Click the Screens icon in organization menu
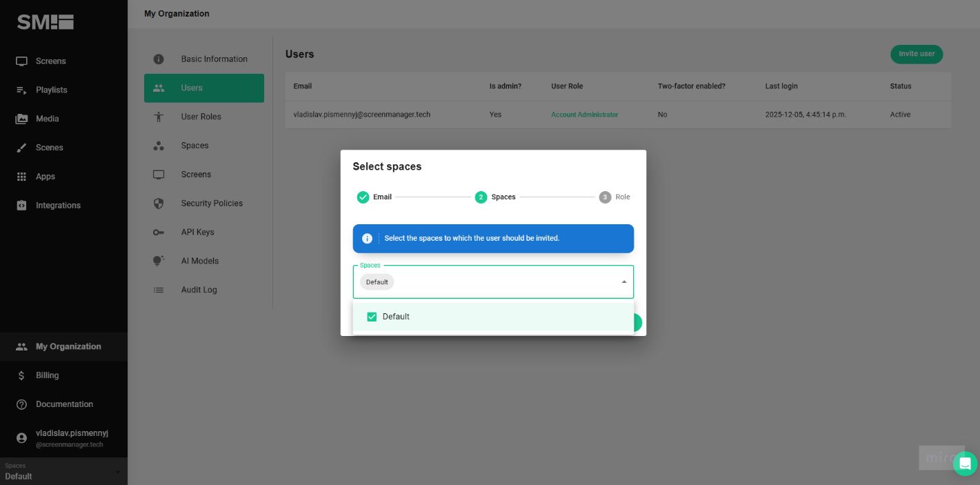The width and height of the screenshot is (980, 485). [x=159, y=175]
